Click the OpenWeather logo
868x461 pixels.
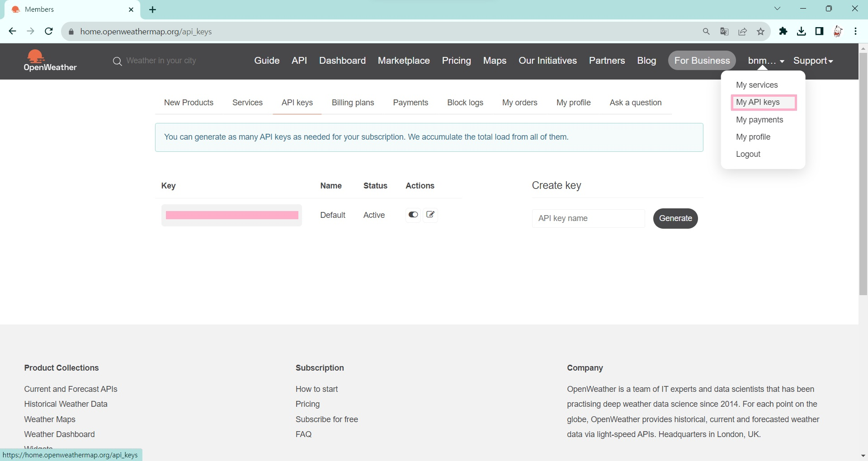pos(50,61)
